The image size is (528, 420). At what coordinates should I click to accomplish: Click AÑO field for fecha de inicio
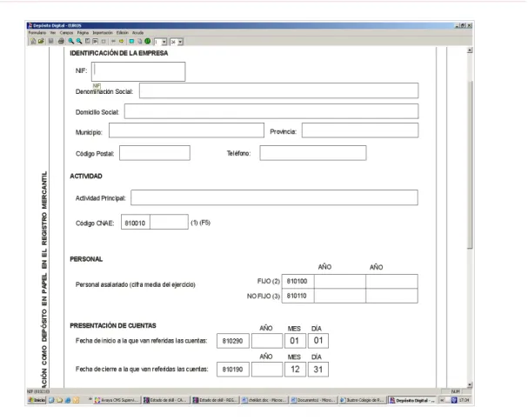point(267,341)
